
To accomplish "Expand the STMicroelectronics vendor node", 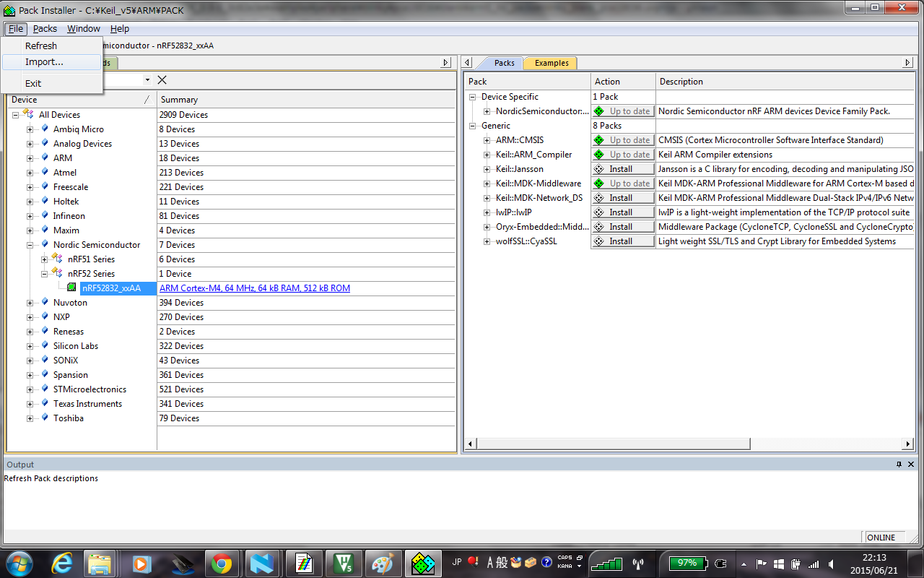I will (30, 389).
